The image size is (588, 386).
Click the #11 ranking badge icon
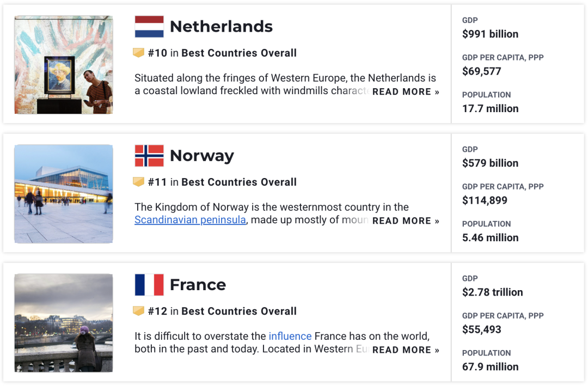(139, 182)
